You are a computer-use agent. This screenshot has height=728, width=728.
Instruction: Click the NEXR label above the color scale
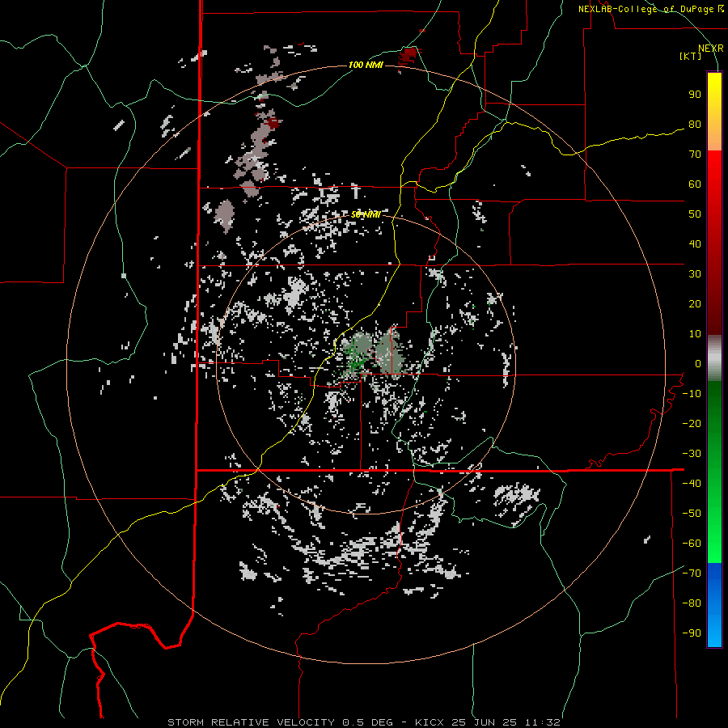point(711,49)
